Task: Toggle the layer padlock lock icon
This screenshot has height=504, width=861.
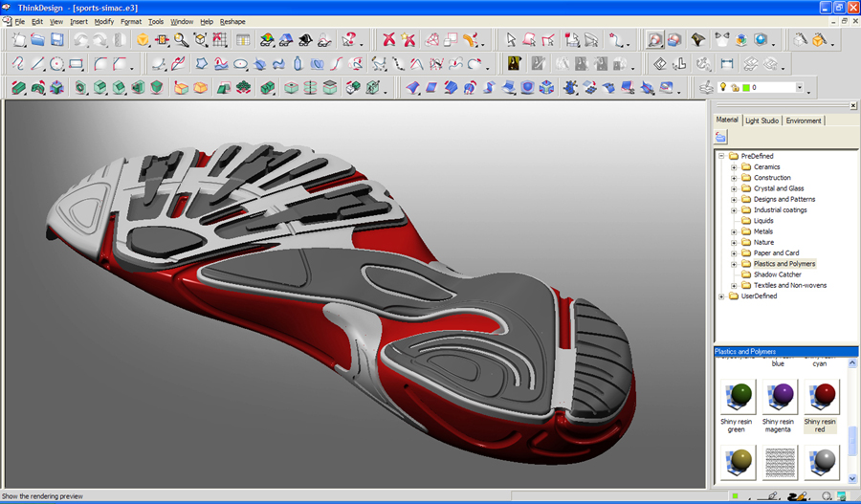Action: click(x=735, y=87)
